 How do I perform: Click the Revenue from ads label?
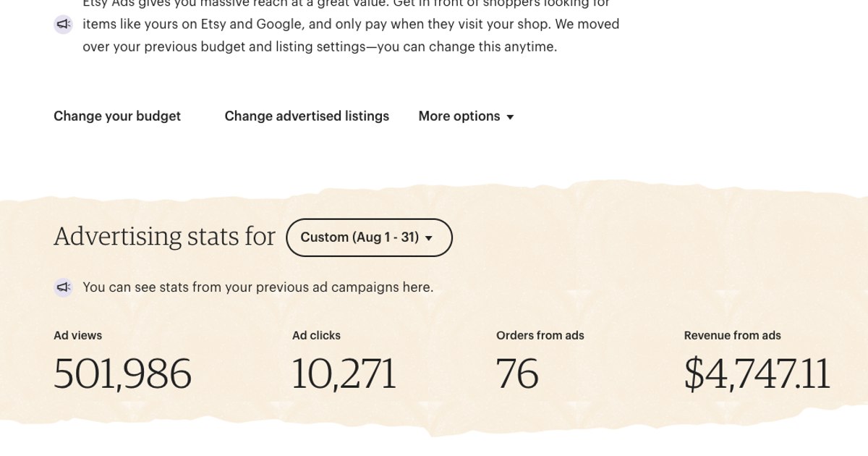[x=732, y=336]
